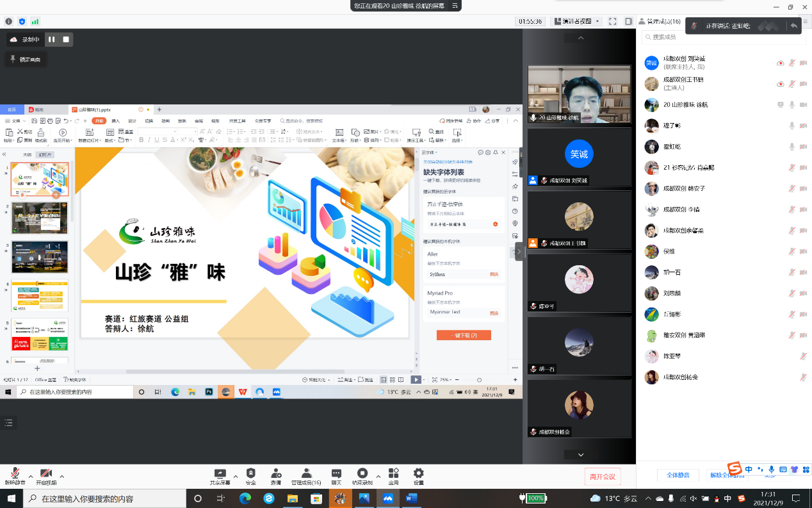
Task: Open the 设置 settings gear icon
Action: pyautogui.click(x=418, y=475)
